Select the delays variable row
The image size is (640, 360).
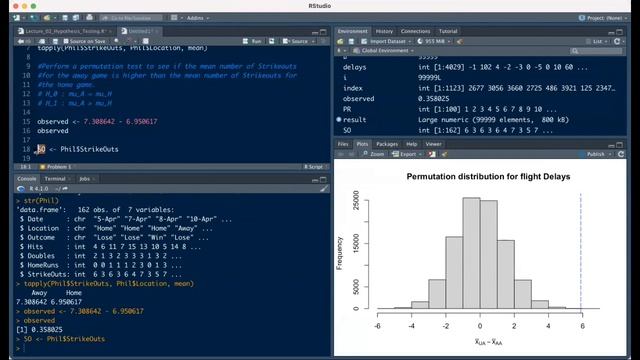tap(480, 67)
